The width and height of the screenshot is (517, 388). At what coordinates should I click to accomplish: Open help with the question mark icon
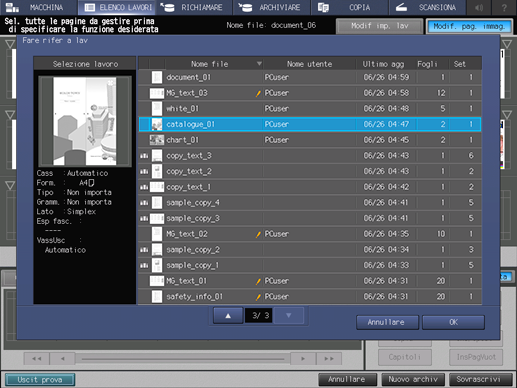pyautogui.click(x=504, y=7)
